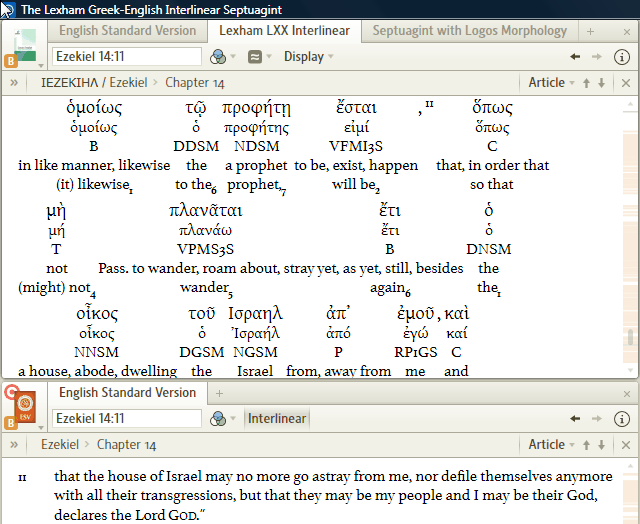Go to next article in bottom panel
Image resolution: width=640 pixels, height=524 pixels.
point(601,445)
